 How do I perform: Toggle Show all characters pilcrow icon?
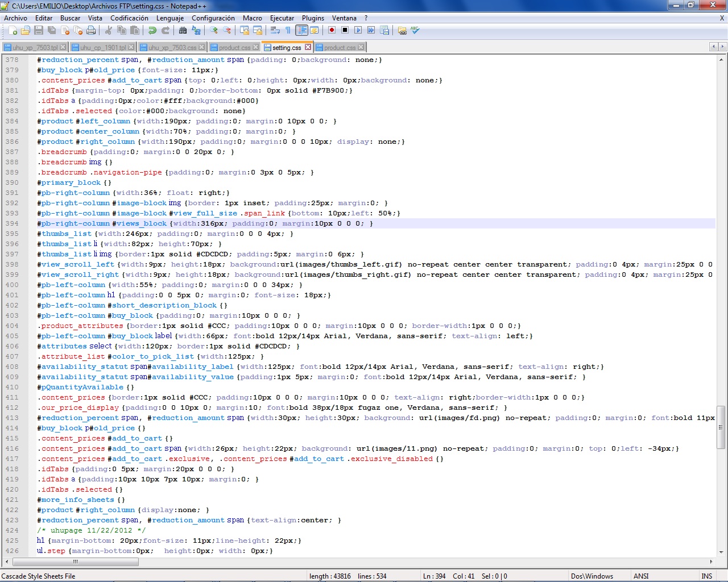point(288,31)
